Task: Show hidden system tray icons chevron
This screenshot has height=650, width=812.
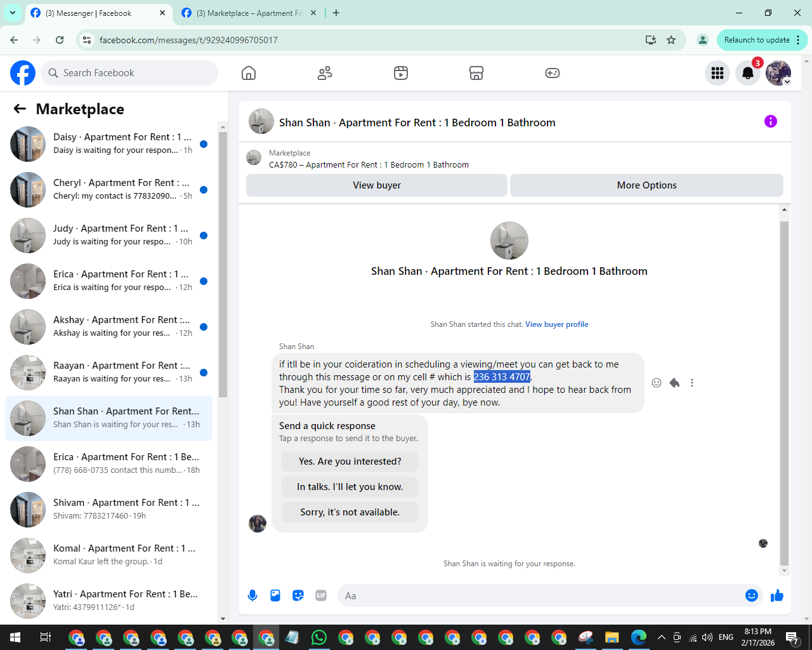Action: point(662,637)
